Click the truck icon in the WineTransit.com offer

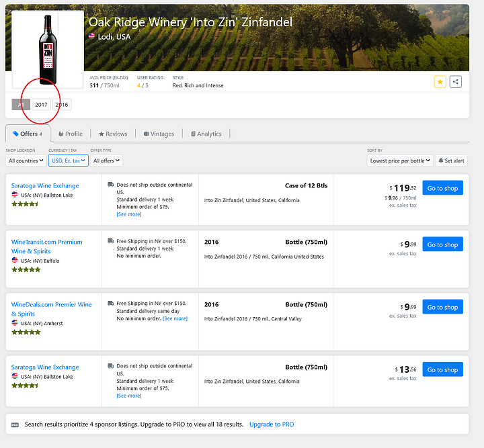[110, 241]
